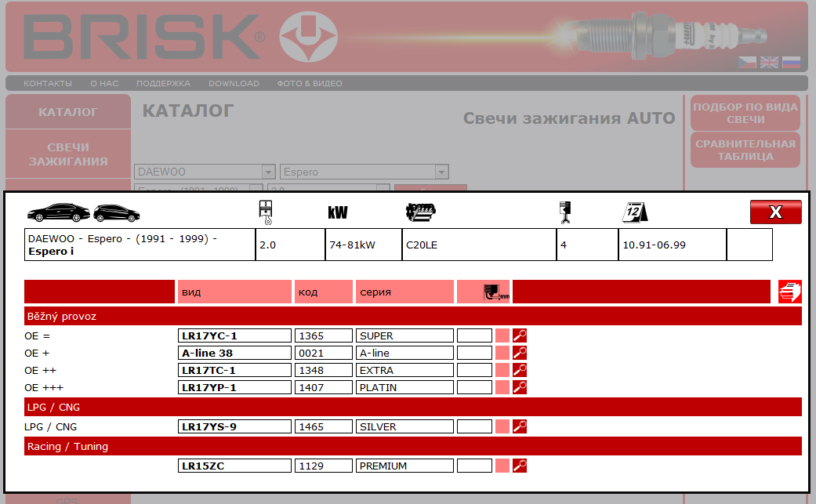
Task: Click the Racing / Tuning section header
Action: coord(412,446)
